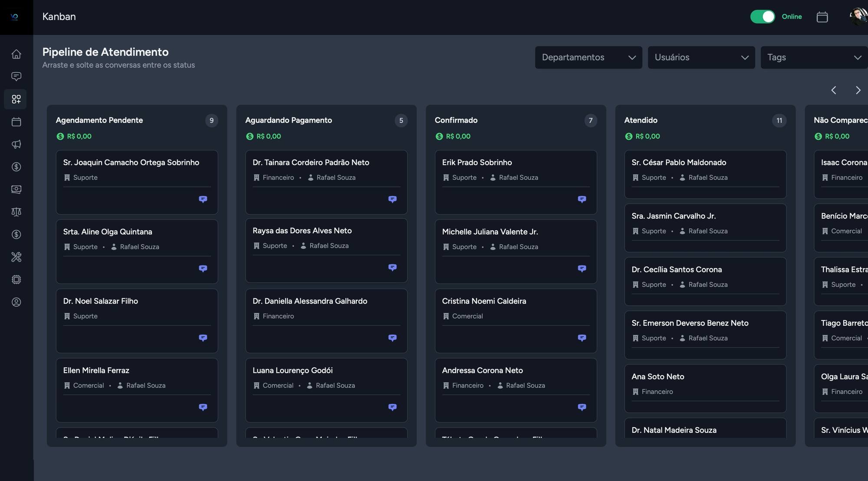Select the Dr. Natal Madeira Souza card
868x481 pixels.
705,429
